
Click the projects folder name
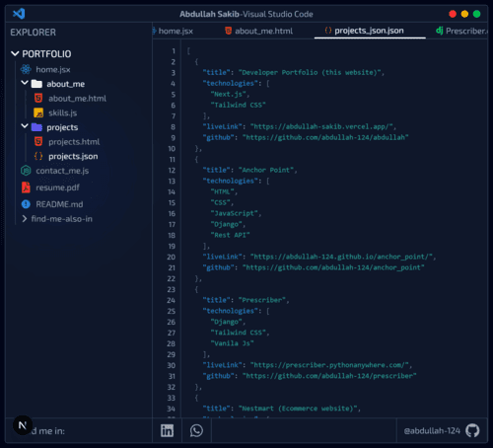[x=62, y=127]
